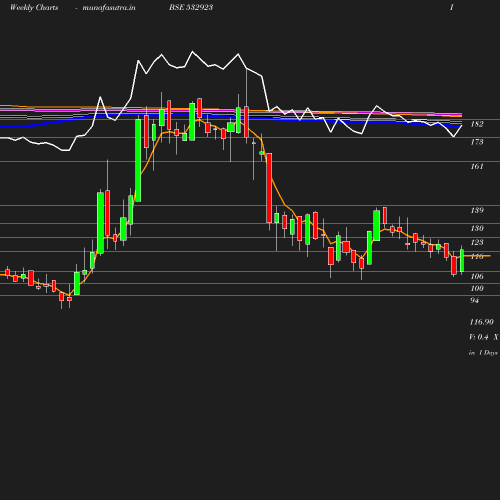Viewport: 500px width, 500px height.
Task: Select the 182 price level label
Action: point(477,124)
